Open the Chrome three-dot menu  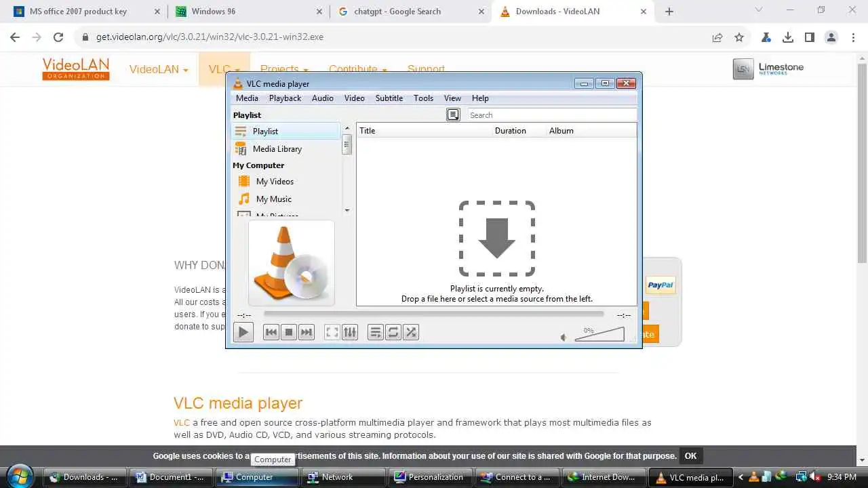pos(853,37)
